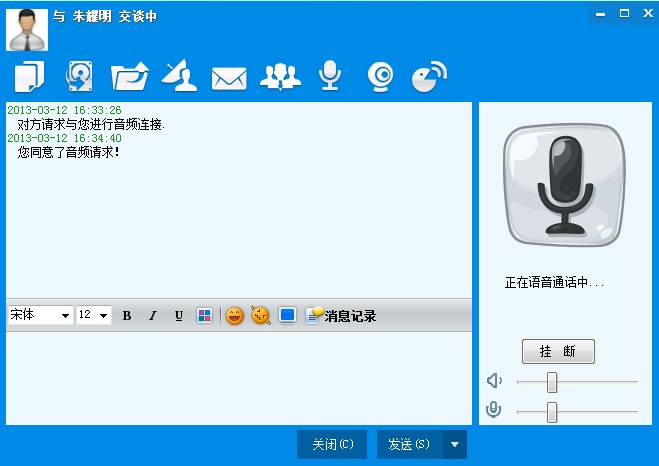659x466 pixels.
Task: Expand the send options dropdown arrow
Action: (x=455, y=444)
